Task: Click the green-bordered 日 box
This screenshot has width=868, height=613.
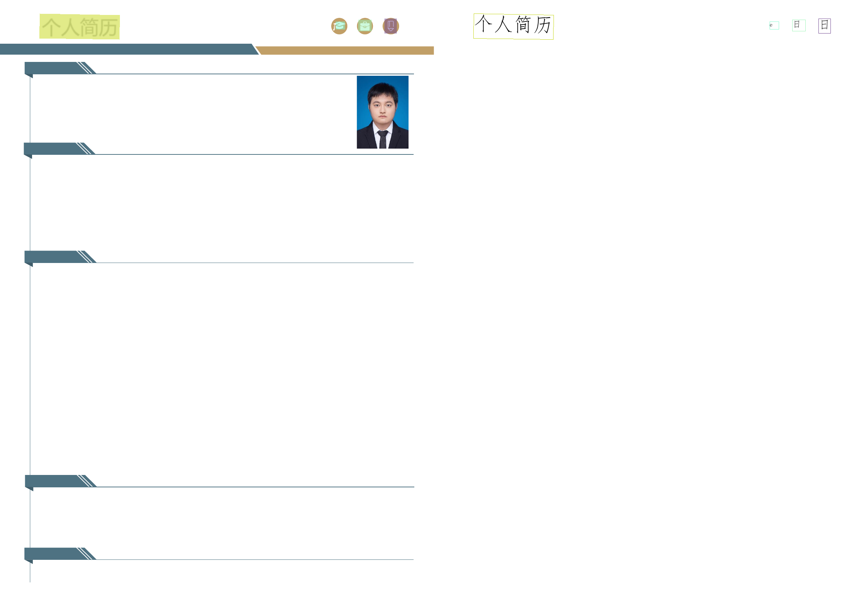Action: pos(799,25)
